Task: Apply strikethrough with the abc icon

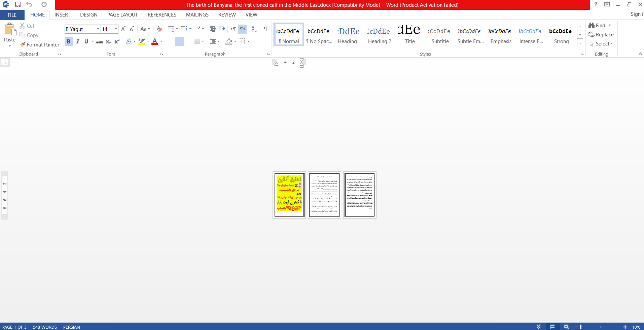Action: (x=100, y=42)
